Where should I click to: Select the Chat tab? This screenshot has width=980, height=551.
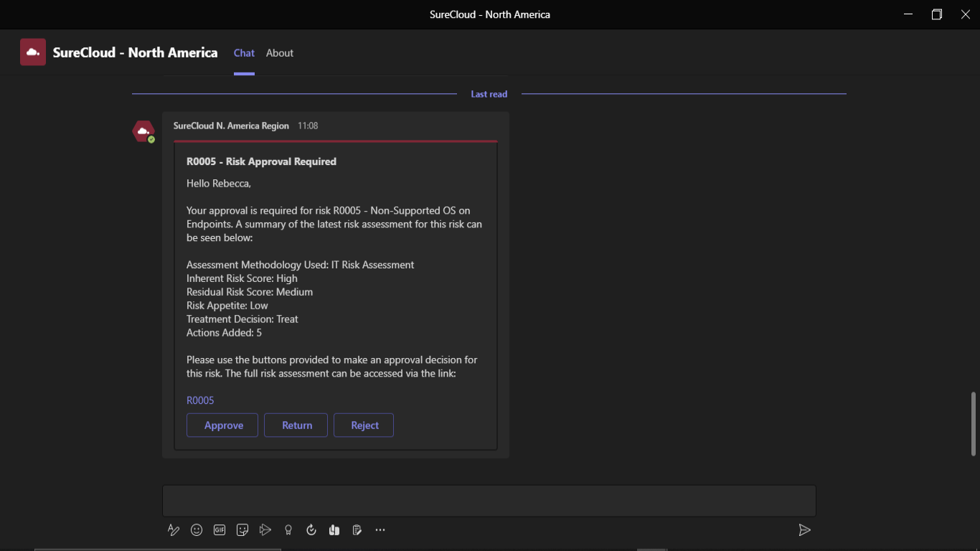244,53
